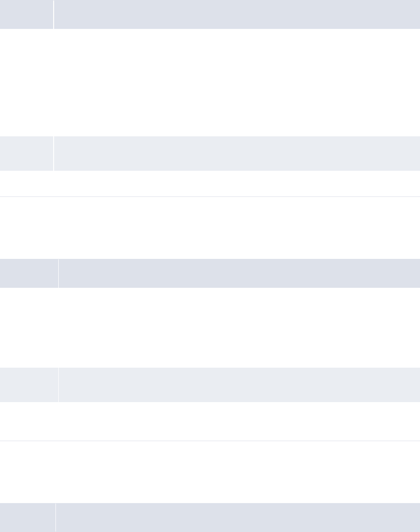Select wide right cell of second, lighter shaded row
420x532 pixels.
237,153
